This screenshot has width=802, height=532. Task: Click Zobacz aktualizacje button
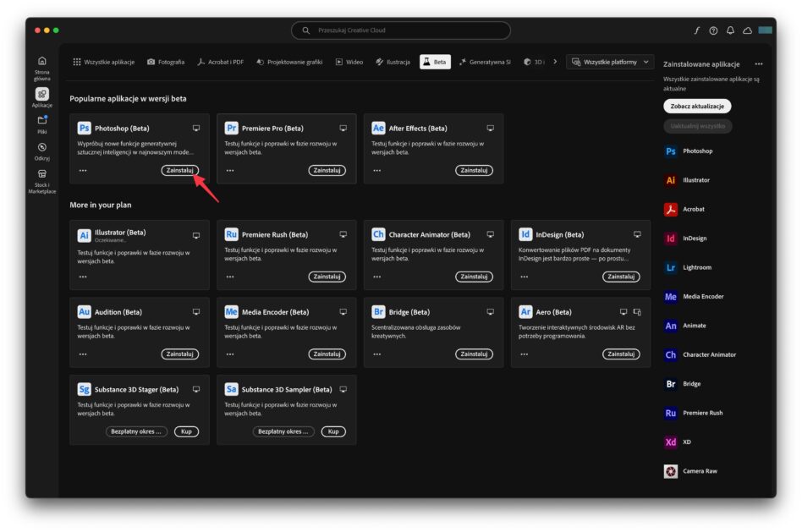pyautogui.click(x=697, y=107)
